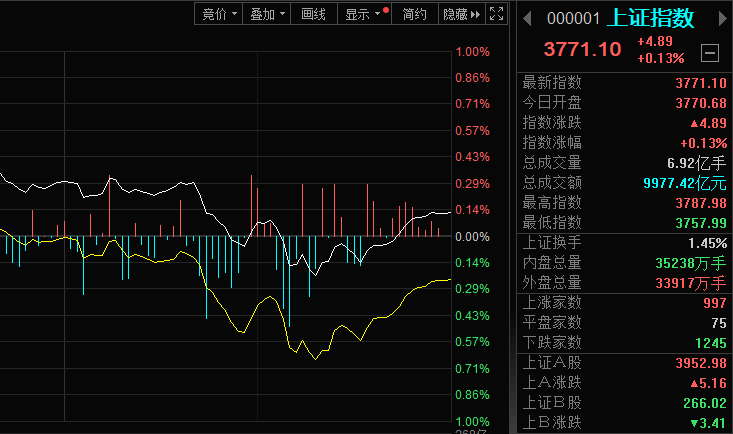Switch to 简约 simple view

pyautogui.click(x=415, y=14)
